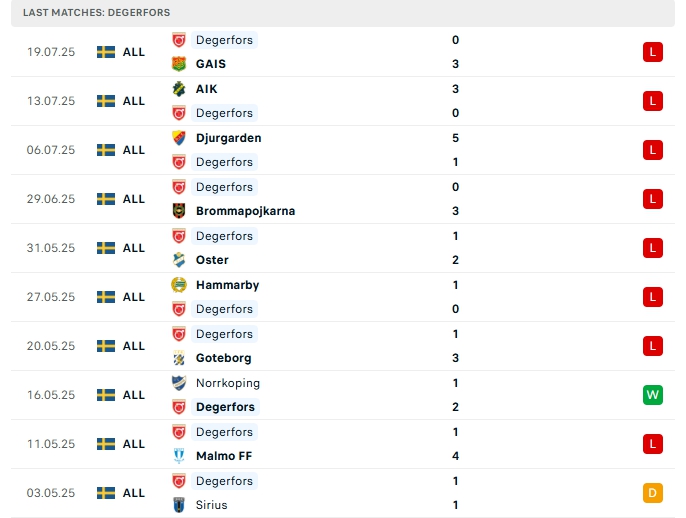
Task: Click the Djurgarden team crest icon
Action: [x=179, y=138]
